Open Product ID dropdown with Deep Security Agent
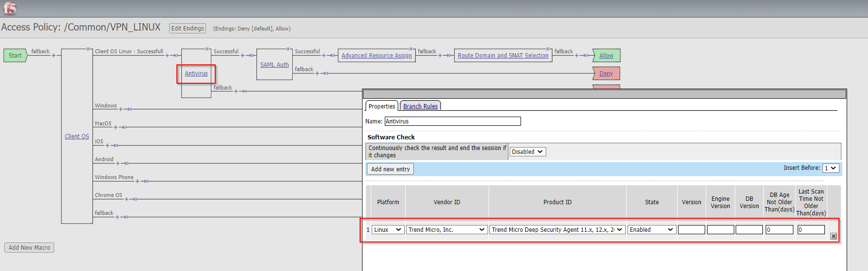868x271 pixels. (x=557, y=229)
